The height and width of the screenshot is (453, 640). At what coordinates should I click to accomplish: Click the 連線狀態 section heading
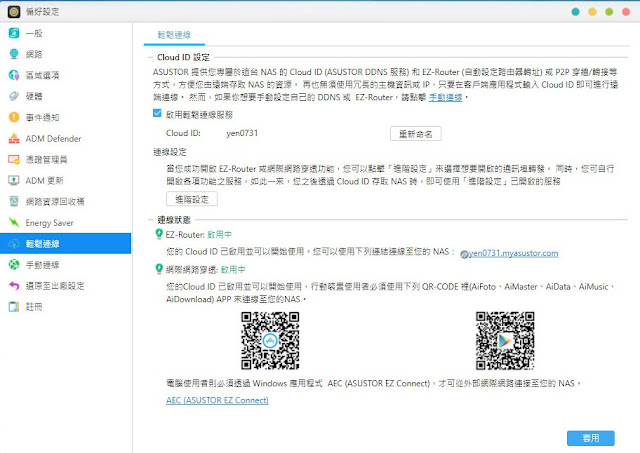point(174,220)
